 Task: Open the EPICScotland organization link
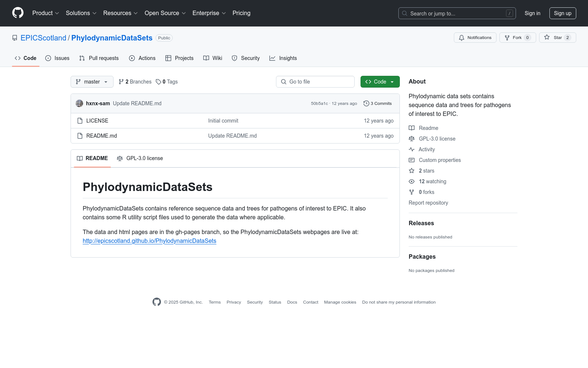click(43, 38)
